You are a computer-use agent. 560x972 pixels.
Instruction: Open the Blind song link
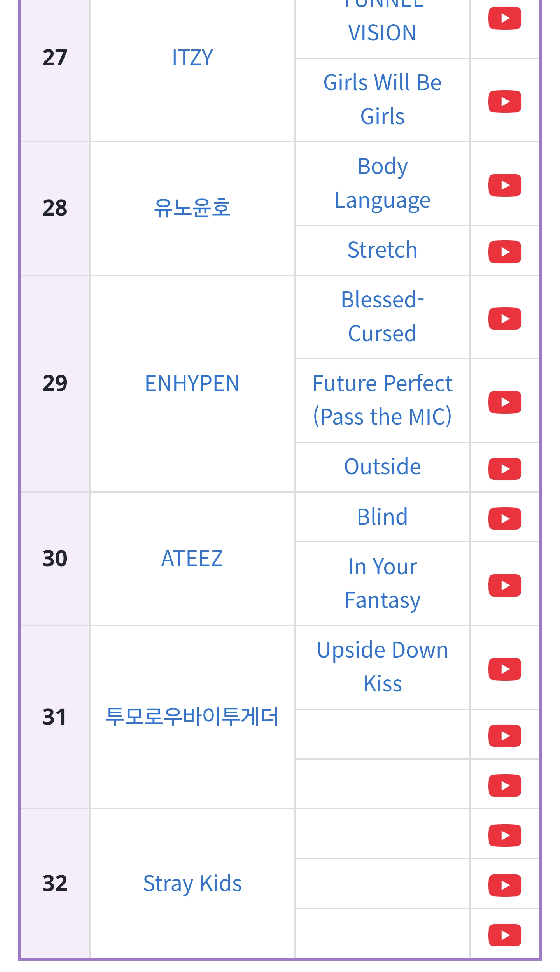pyautogui.click(x=382, y=517)
